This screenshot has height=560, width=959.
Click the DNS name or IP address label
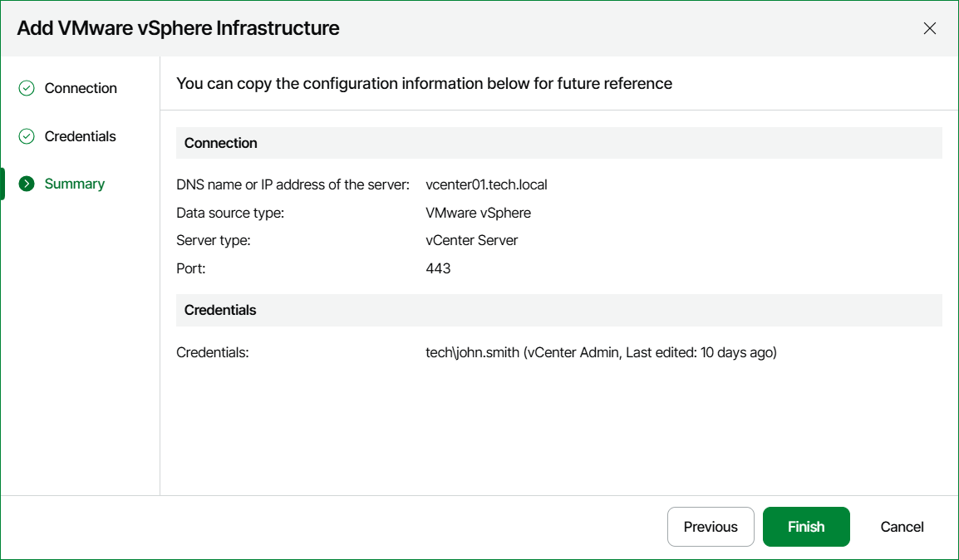click(x=293, y=184)
